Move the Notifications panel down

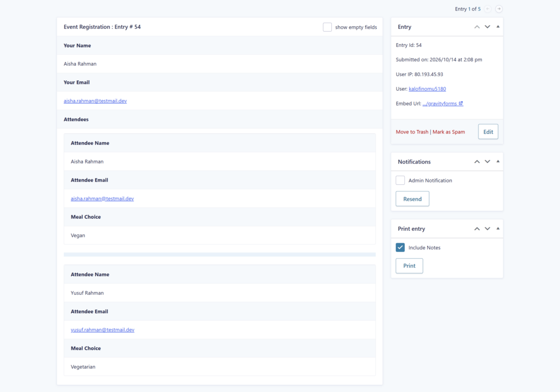click(487, 162)
